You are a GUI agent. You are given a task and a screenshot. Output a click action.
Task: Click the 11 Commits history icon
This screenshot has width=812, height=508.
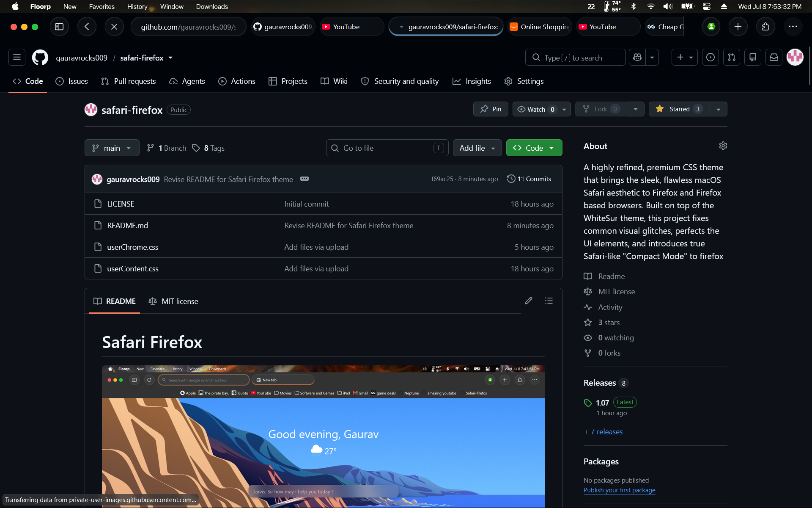point(529,179)
